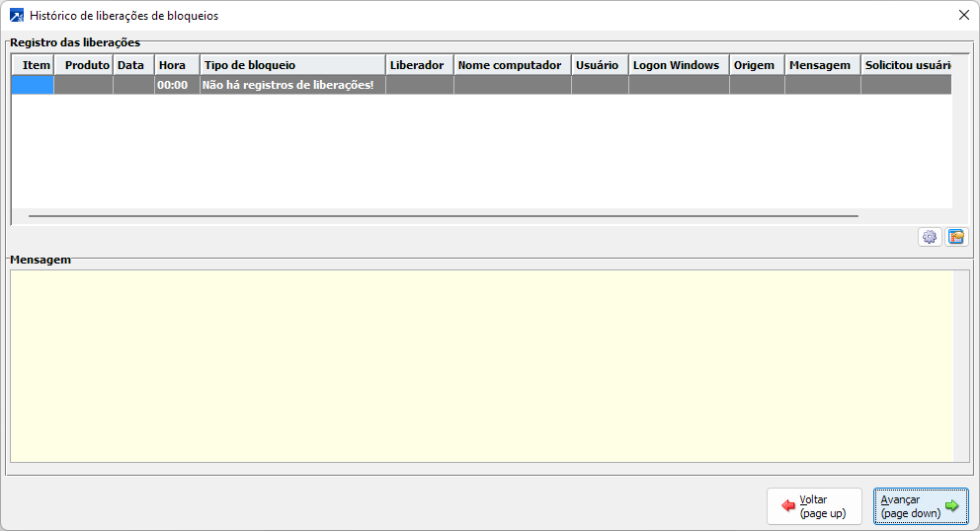Click the Usuário column header
This screenshot has width=980, height=531.
[600, 65]
